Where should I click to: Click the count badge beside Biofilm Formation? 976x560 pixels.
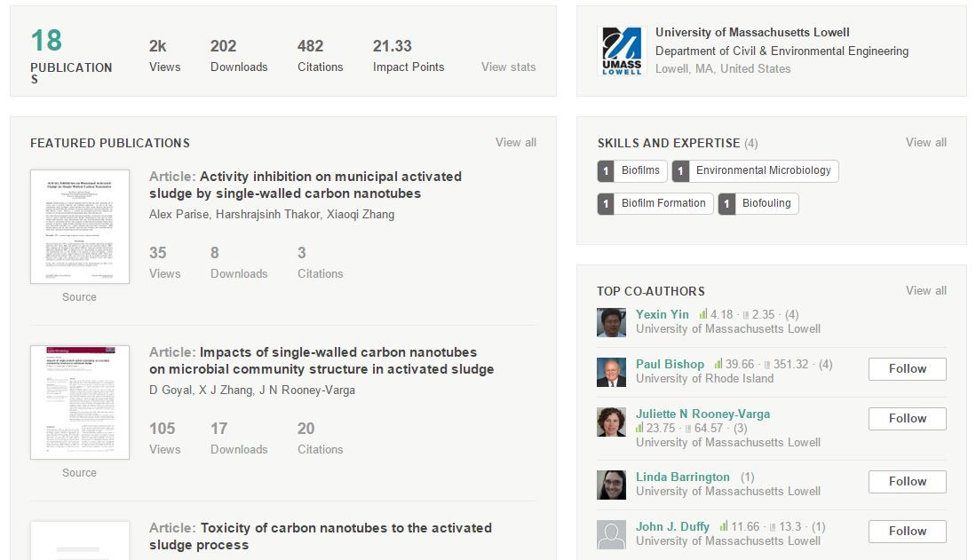[606, 203]
